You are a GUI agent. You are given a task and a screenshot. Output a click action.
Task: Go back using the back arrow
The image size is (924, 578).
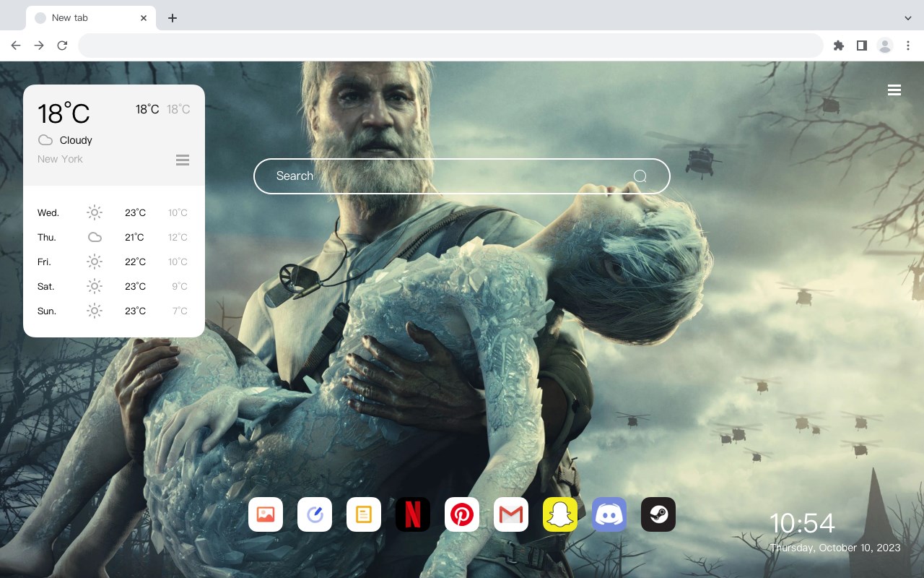(16, 46)
